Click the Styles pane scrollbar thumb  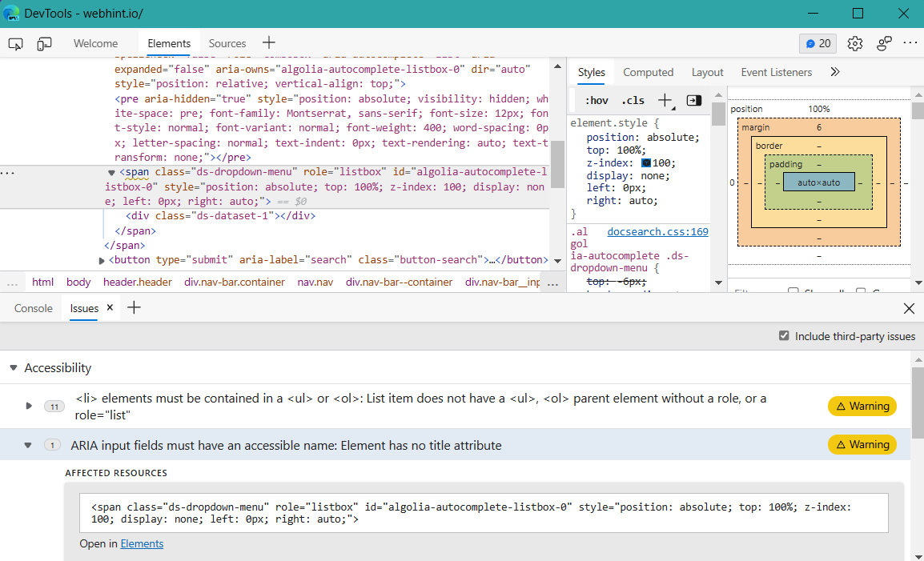point(718,114)
